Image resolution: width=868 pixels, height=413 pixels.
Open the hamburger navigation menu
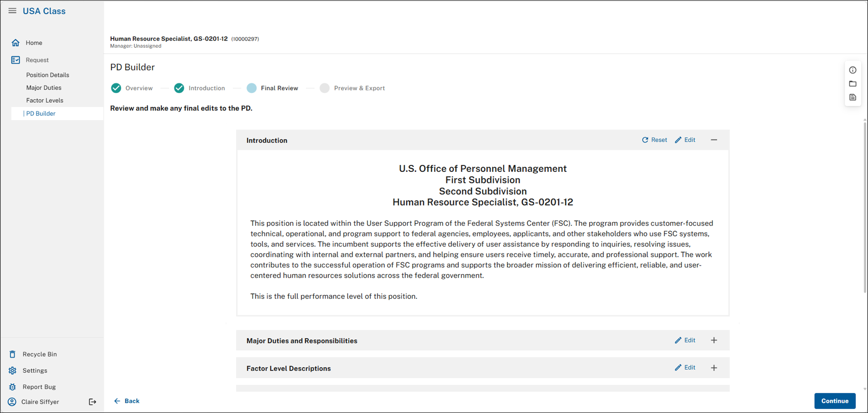pyautogui.click(x=12, y=11)
